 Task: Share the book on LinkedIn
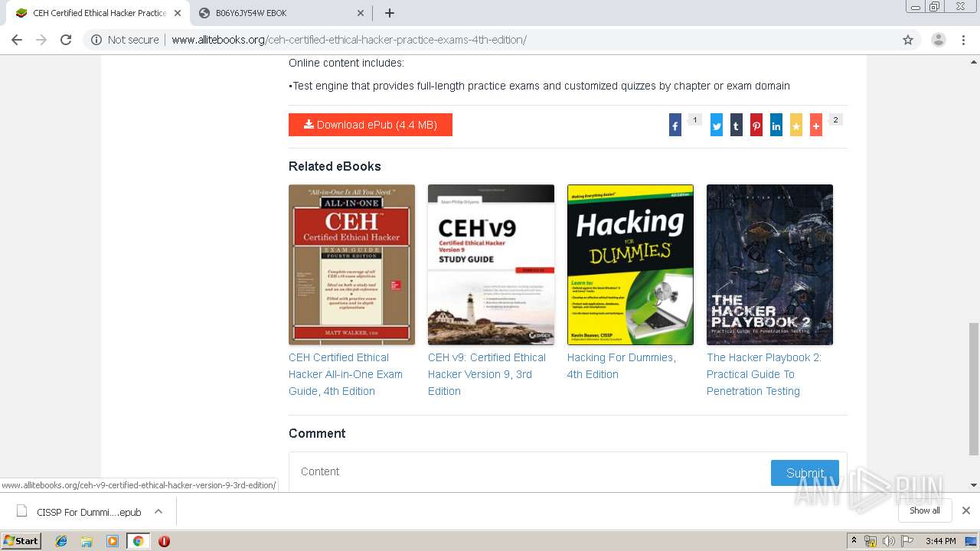click(776, 126)
